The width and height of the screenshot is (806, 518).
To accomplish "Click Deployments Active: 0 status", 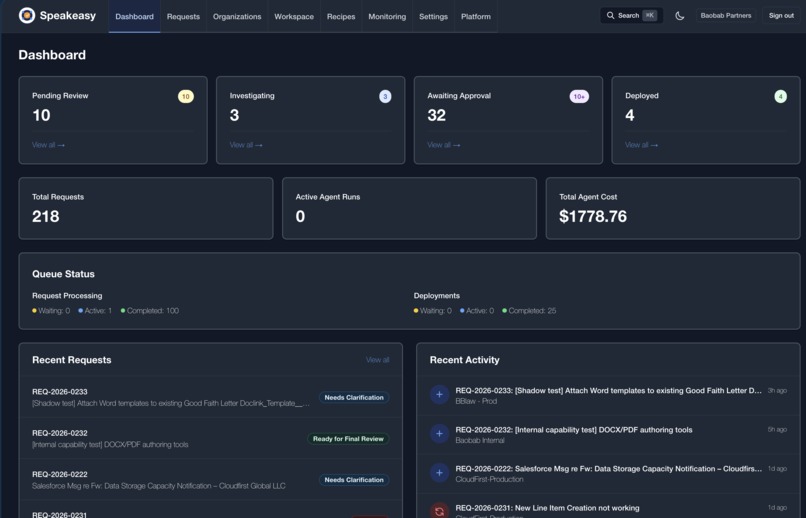I will [x=477, y=310].
